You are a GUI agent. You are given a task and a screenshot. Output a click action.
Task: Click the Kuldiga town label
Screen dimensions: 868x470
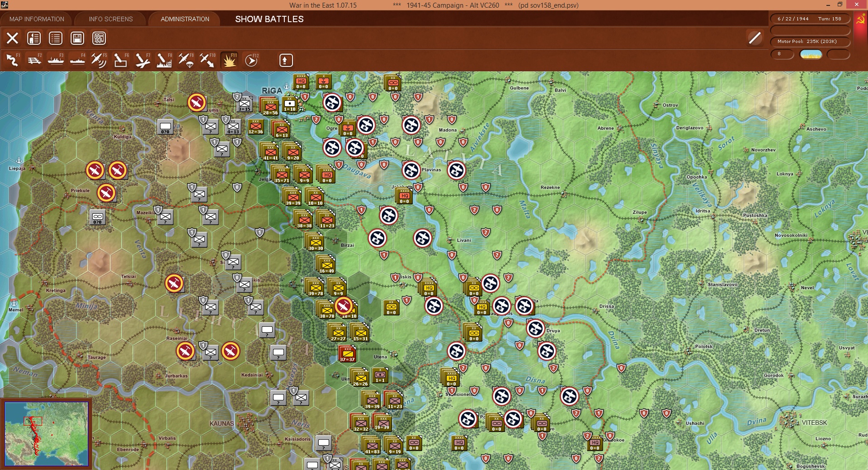pos(123,136)
